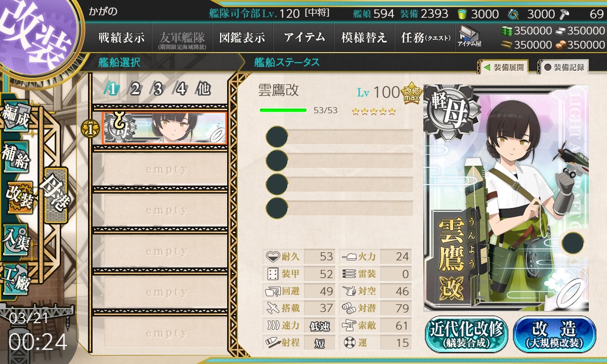Open the アイテム屋 item shop icon
Viewport: 607px width, 364px height.
click(469, 36)
